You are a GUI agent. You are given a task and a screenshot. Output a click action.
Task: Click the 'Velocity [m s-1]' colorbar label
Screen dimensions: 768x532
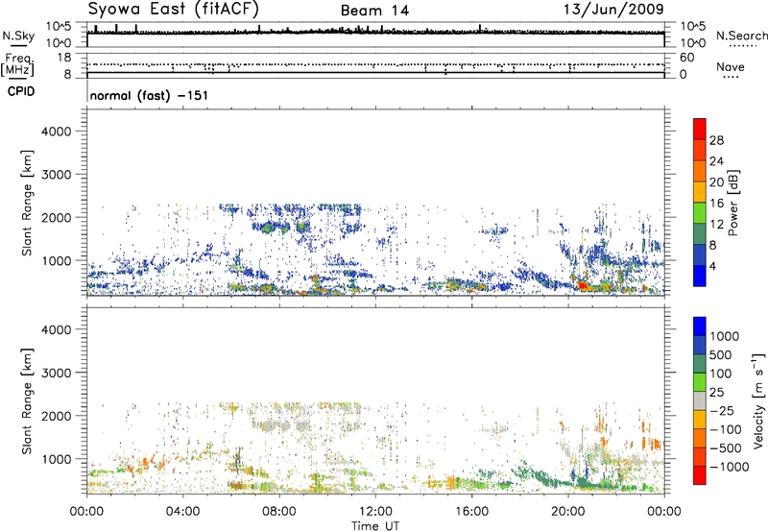758,400
